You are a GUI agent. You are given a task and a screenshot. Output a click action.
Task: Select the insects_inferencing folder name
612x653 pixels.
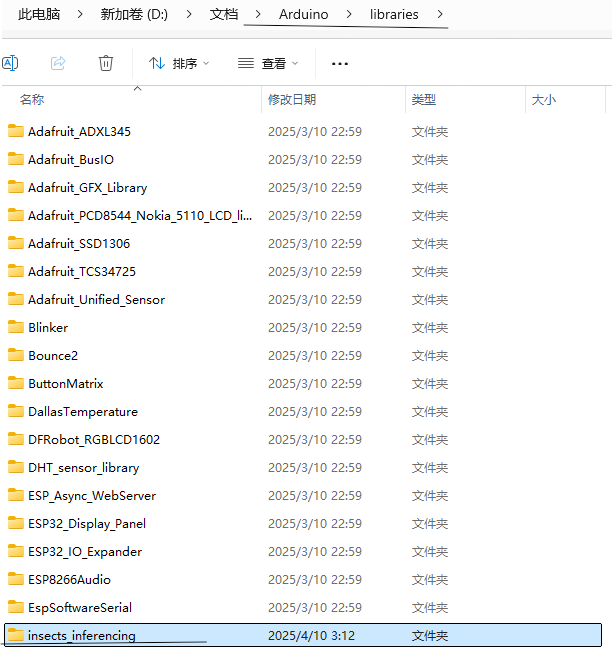(82, 636)
